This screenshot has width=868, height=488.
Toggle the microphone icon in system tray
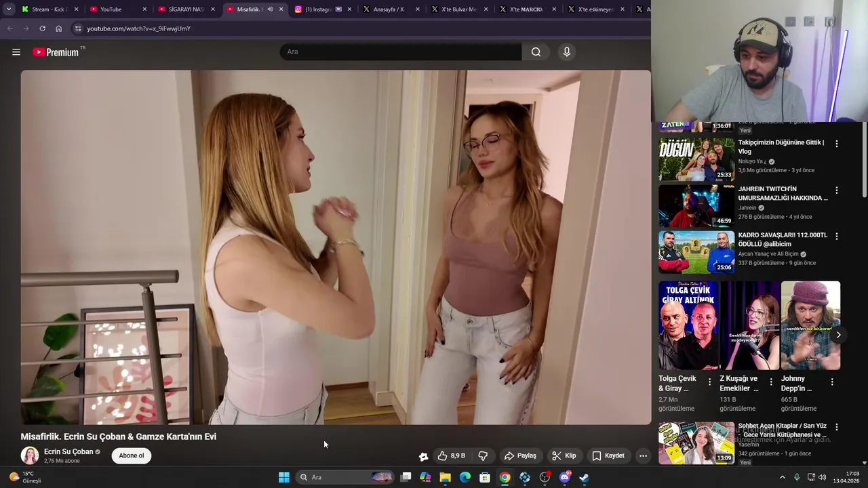[x=797, y=477]
